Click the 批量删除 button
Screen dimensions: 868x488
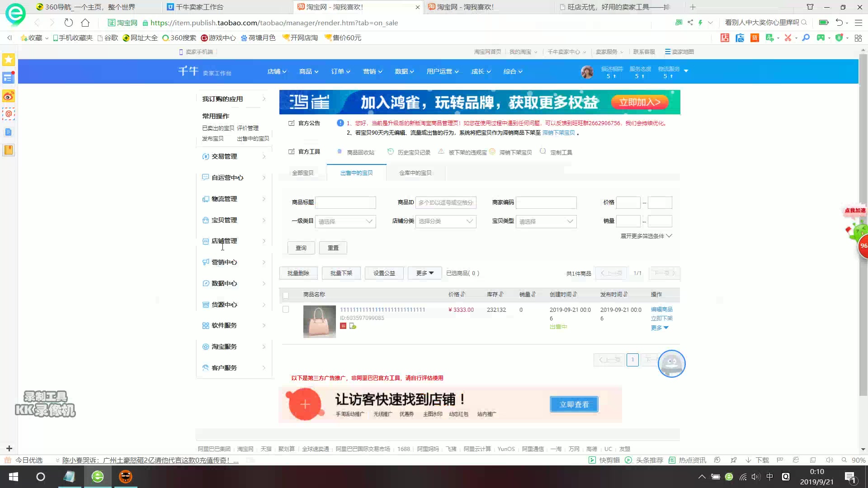click(298, 273)
